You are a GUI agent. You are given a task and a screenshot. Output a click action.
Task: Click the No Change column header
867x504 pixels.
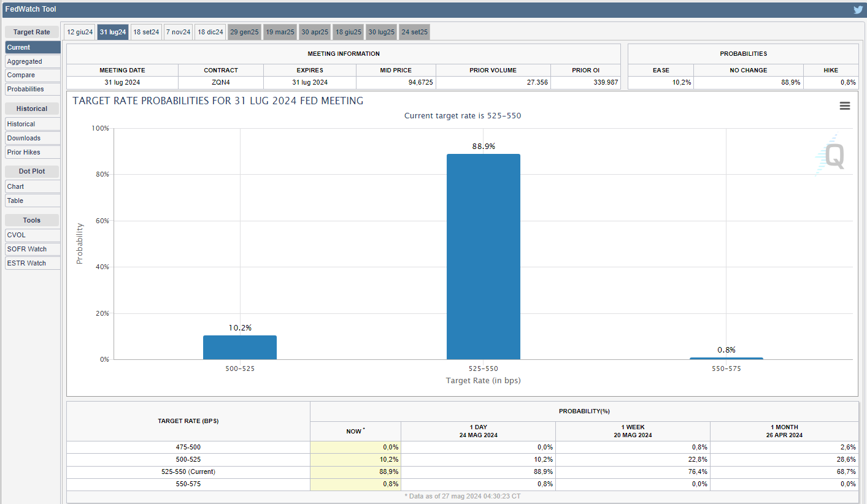[749, 70]
